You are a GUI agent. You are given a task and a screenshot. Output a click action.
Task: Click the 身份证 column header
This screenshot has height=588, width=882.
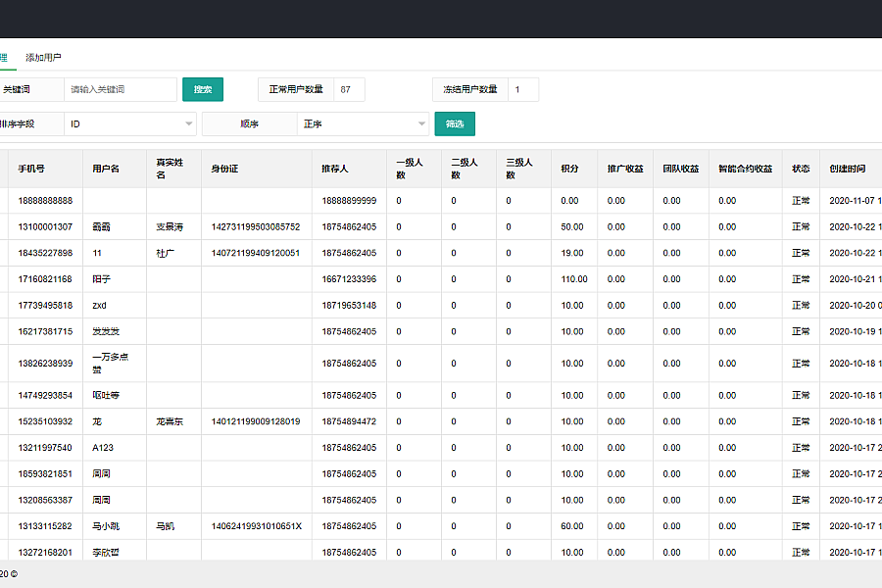(x=224, y=169)
